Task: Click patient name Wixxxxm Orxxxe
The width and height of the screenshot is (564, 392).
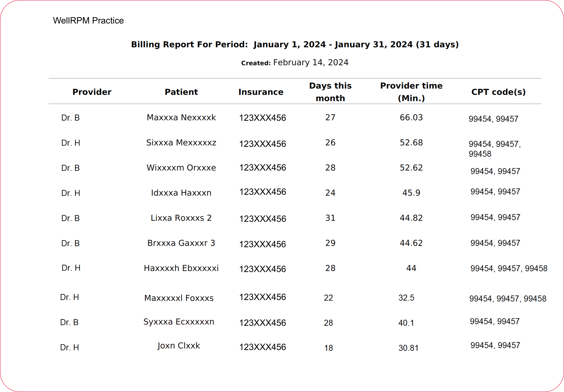Action: click(x=181, y=168)
